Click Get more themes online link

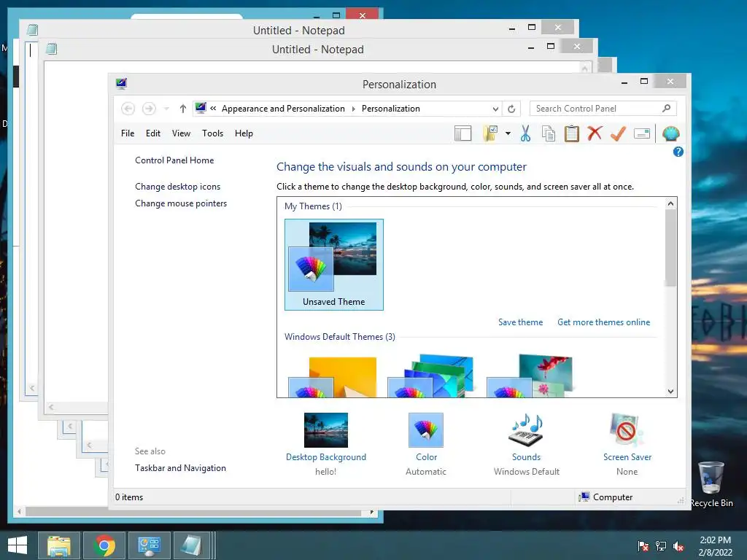click(603, 322)
